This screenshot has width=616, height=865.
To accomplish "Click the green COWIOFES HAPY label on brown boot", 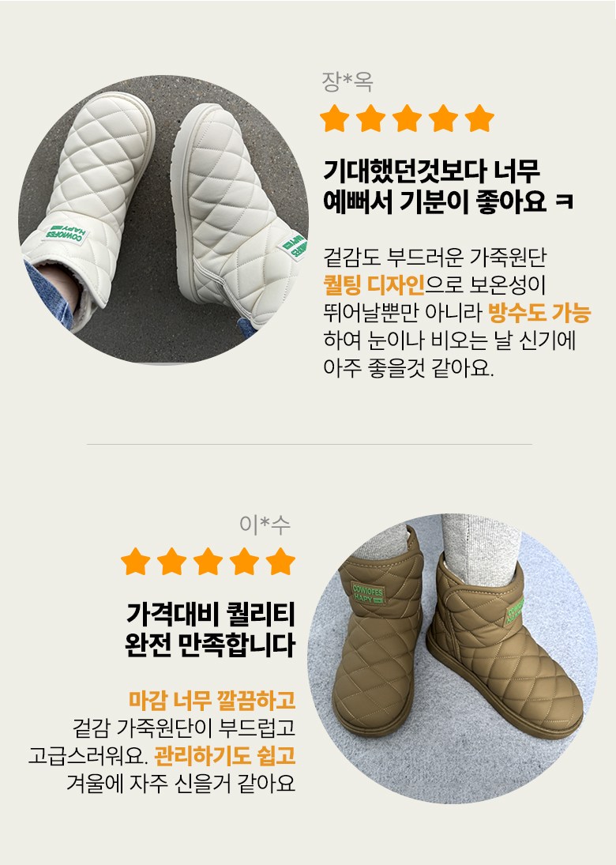I will (368, 593).
